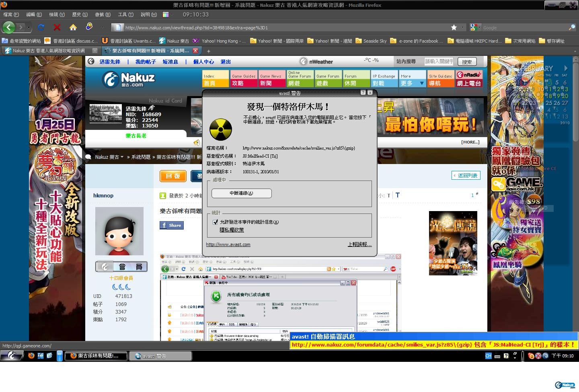Viewport: 579px width, 392px height.
Task: Reload the page with the blue refresh icon
Action: pyautogui.click(x=41, y=27)
